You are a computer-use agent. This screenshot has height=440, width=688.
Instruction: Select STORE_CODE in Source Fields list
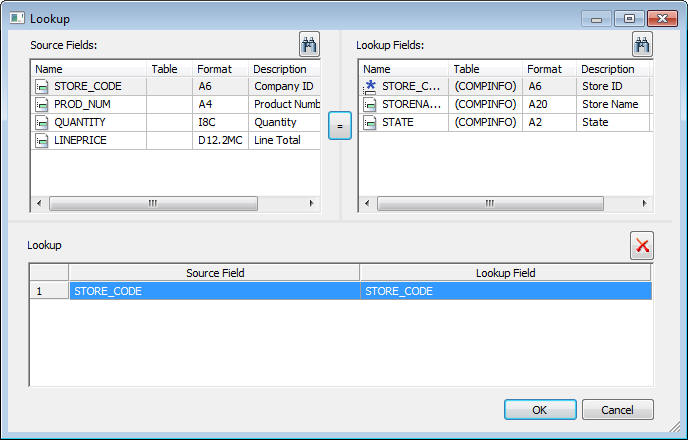(88, 86)
